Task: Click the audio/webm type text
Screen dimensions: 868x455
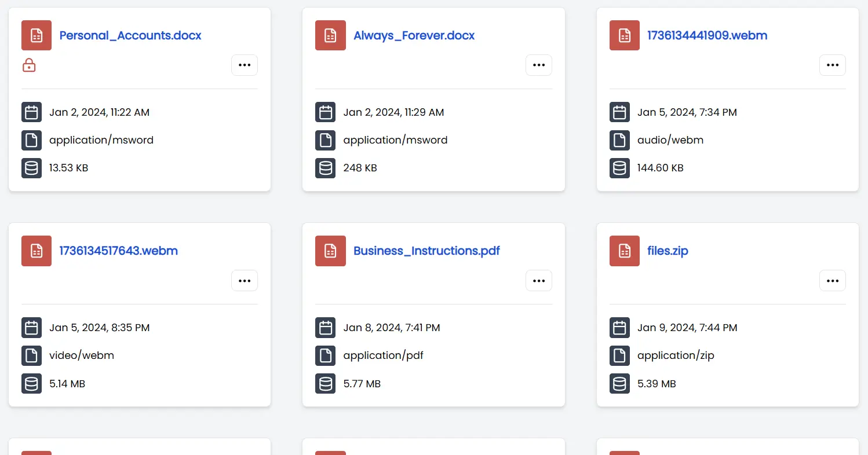Action: point(670,140)
